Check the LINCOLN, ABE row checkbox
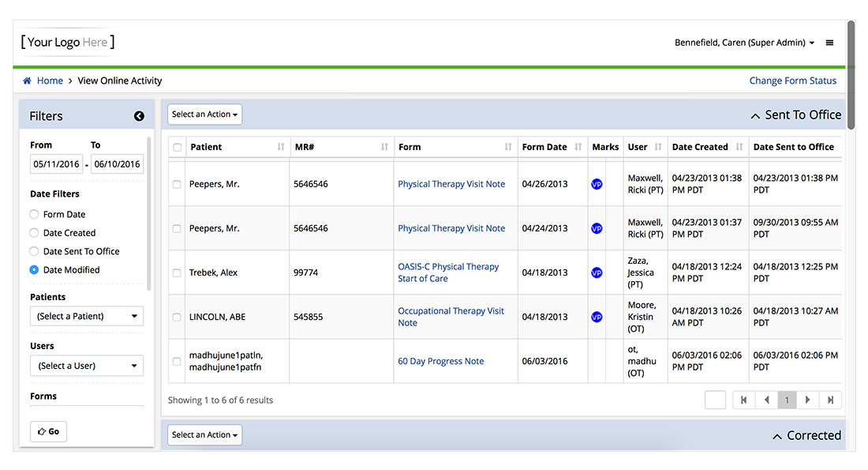The width and height of the screenshot is (868, 470). pyautogui.click(x=177, y=317)
